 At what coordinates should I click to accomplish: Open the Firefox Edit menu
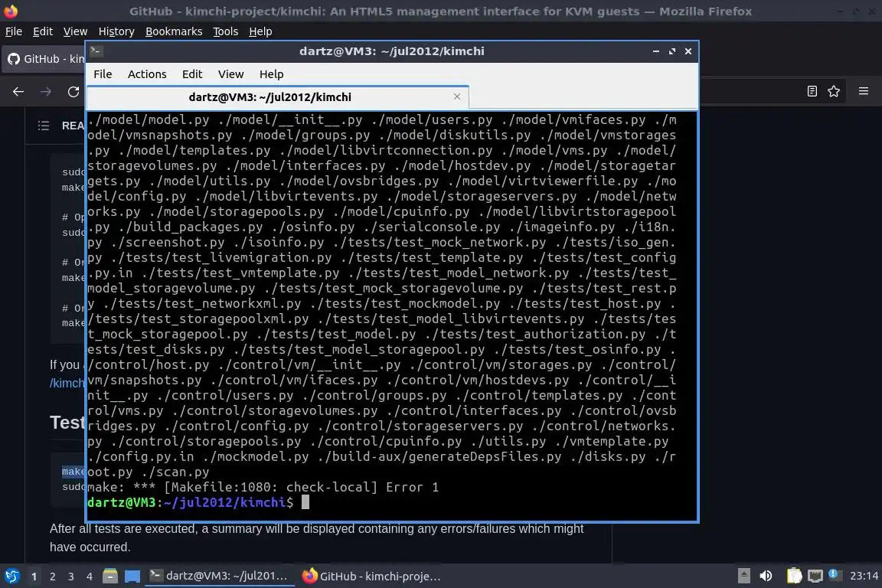tap(43, 31)
